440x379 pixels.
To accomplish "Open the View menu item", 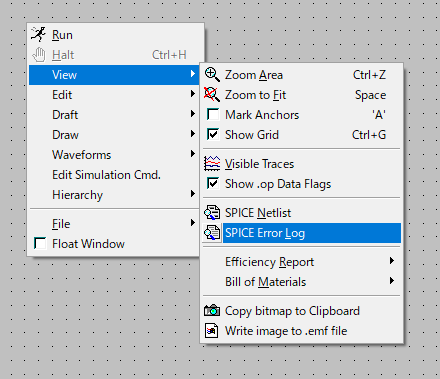I will pos(114,75).
